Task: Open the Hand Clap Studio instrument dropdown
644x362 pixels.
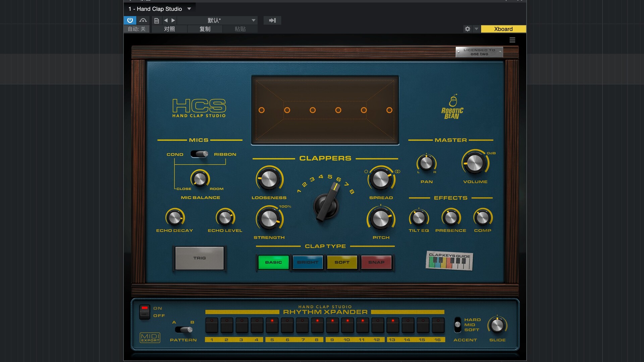Action: click(160, 9)
